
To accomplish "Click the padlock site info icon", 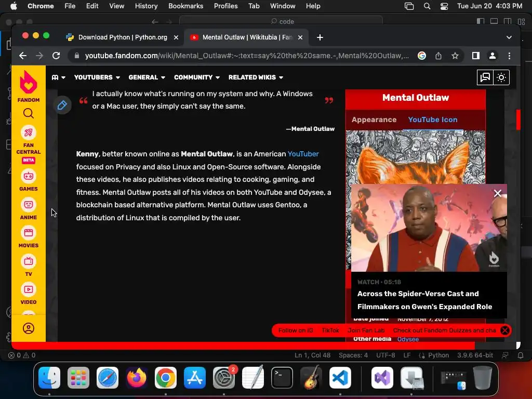I will [77, 56].
